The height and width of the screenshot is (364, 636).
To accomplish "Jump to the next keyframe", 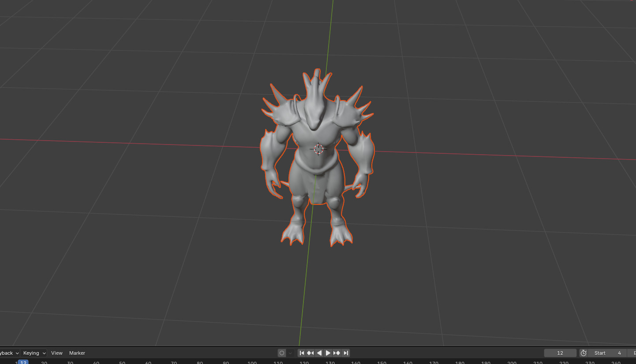I will coord(337,353).
